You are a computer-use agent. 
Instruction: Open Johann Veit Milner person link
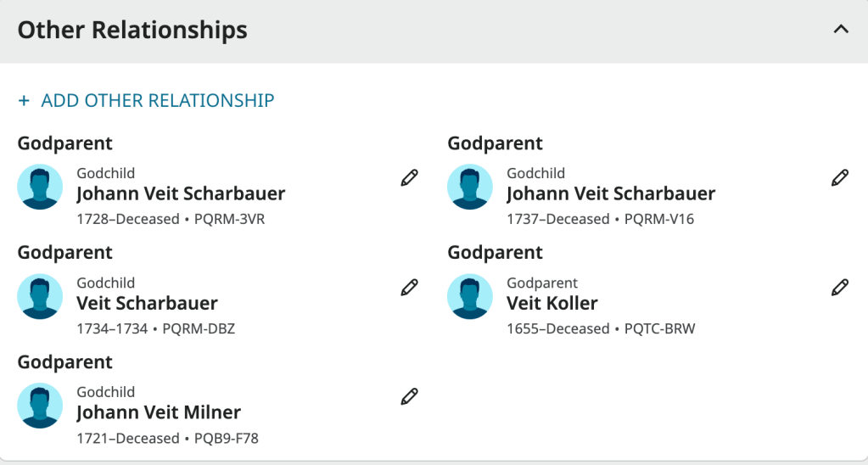(159, 412)
